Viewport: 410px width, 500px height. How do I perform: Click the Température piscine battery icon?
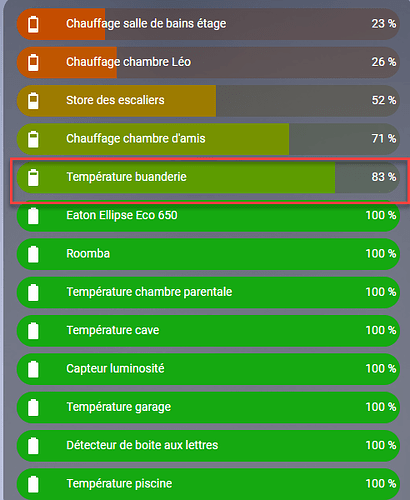(x=33, y=484)
